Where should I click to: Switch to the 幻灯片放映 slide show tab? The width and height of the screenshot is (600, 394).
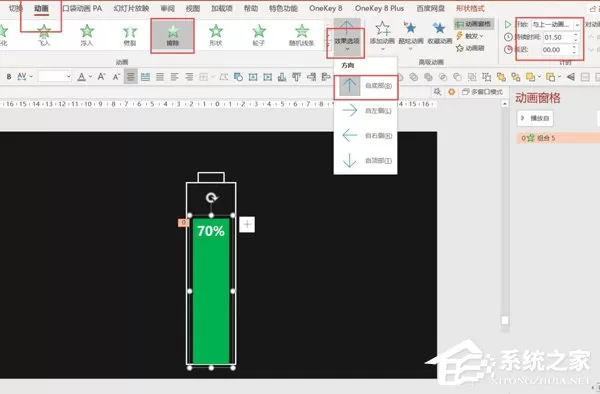[x=131, y=8]
